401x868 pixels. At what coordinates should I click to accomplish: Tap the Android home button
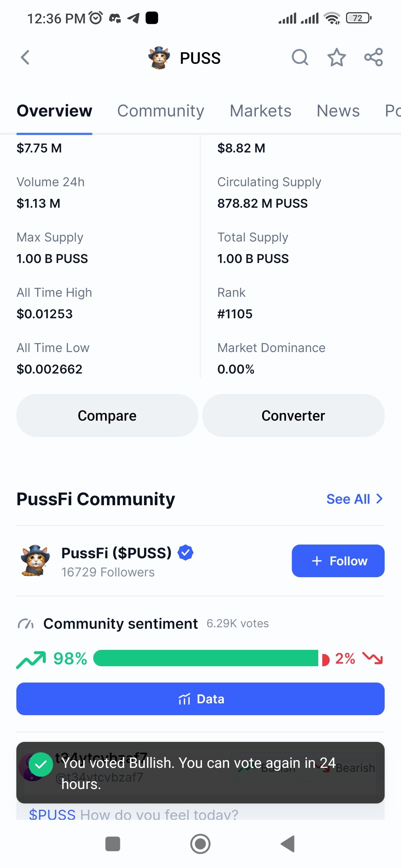[x=200, y=844]
